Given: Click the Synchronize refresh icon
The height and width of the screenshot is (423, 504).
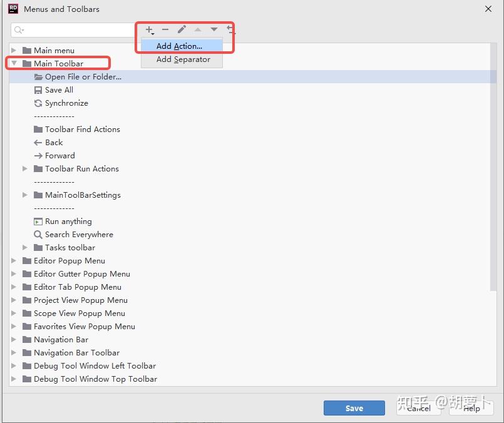Looking at the screenshot, I should pos(38,103).
